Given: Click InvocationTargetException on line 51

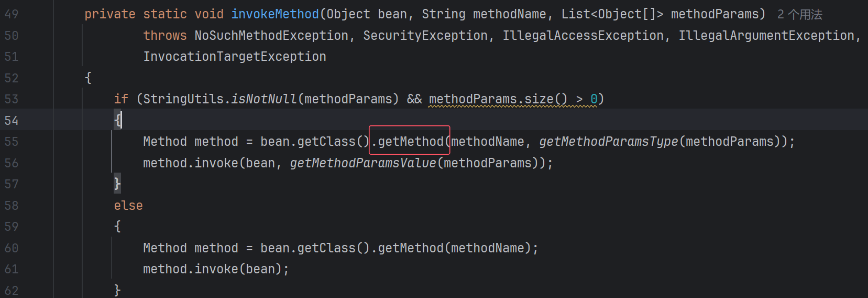Looking at the screenshot, I should point(235,57).
